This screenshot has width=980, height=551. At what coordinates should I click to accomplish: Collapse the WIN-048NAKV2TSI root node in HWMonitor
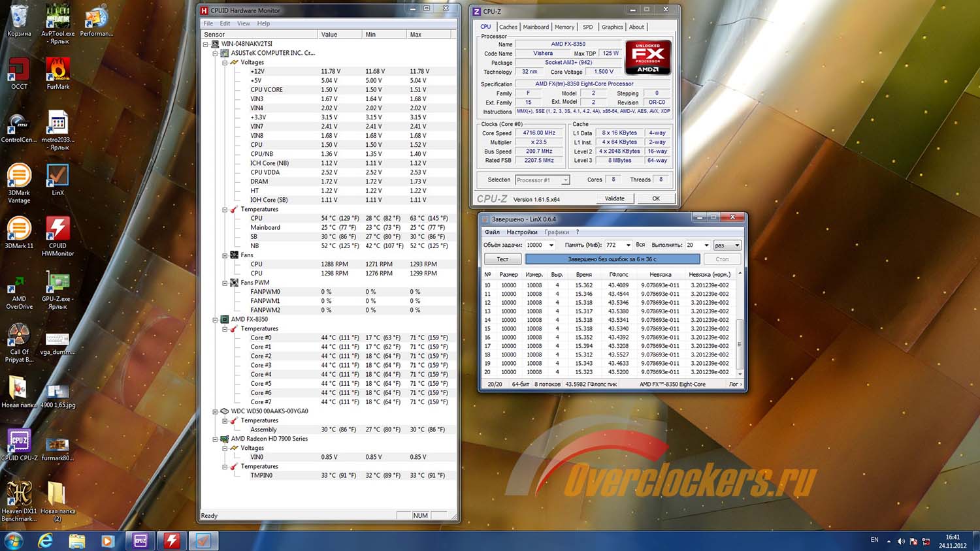pyautogui.click(x=206, y=44)
